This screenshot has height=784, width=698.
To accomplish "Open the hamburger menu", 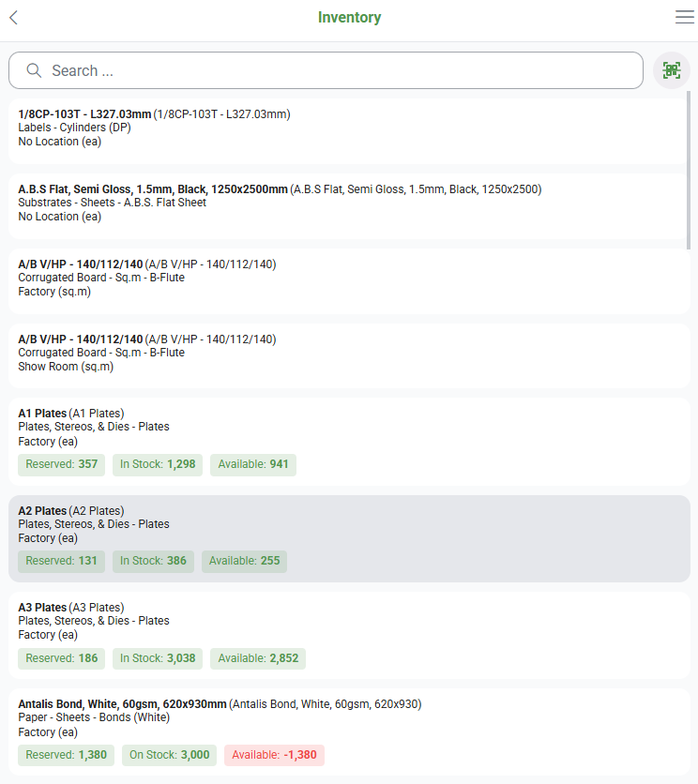I will pyautogui.click(x=684, y=17).
